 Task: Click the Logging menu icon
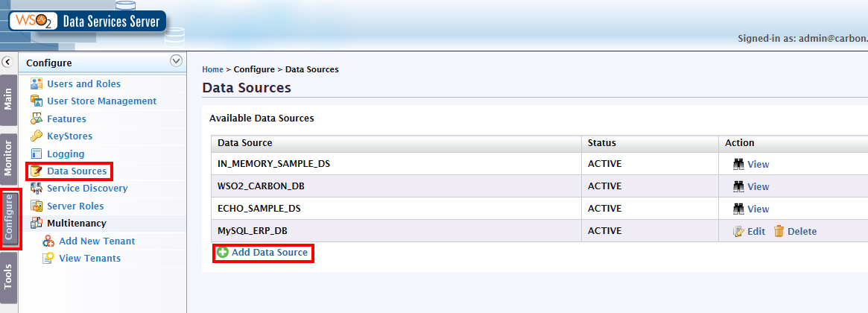[37, 154]
